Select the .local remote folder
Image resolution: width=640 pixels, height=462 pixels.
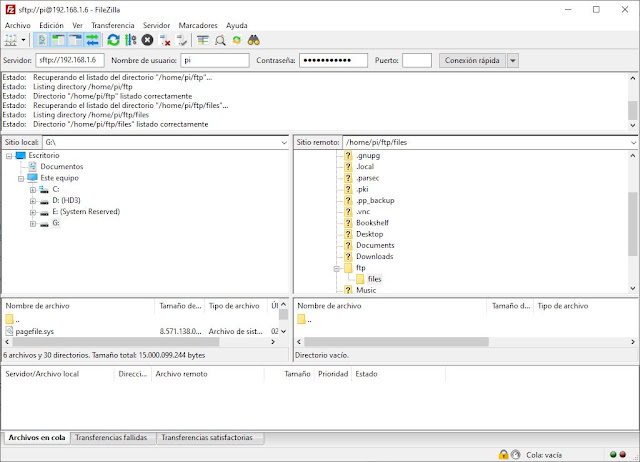(365, 167)
